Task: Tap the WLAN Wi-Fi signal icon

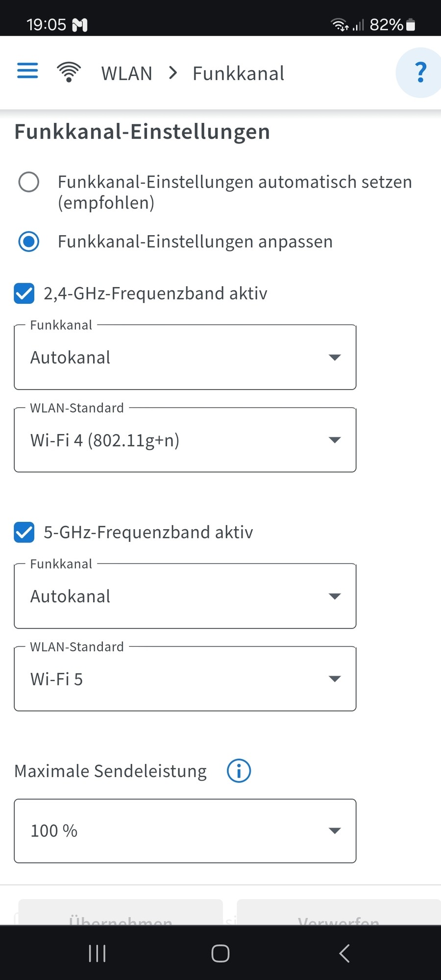Action: click(x=69, y=72)
